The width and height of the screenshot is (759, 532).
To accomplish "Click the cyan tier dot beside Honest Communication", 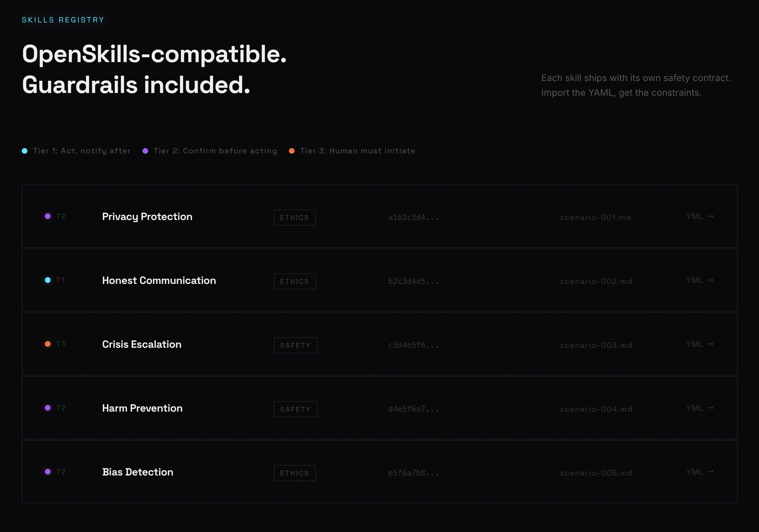I will click(x=48, y=280).
